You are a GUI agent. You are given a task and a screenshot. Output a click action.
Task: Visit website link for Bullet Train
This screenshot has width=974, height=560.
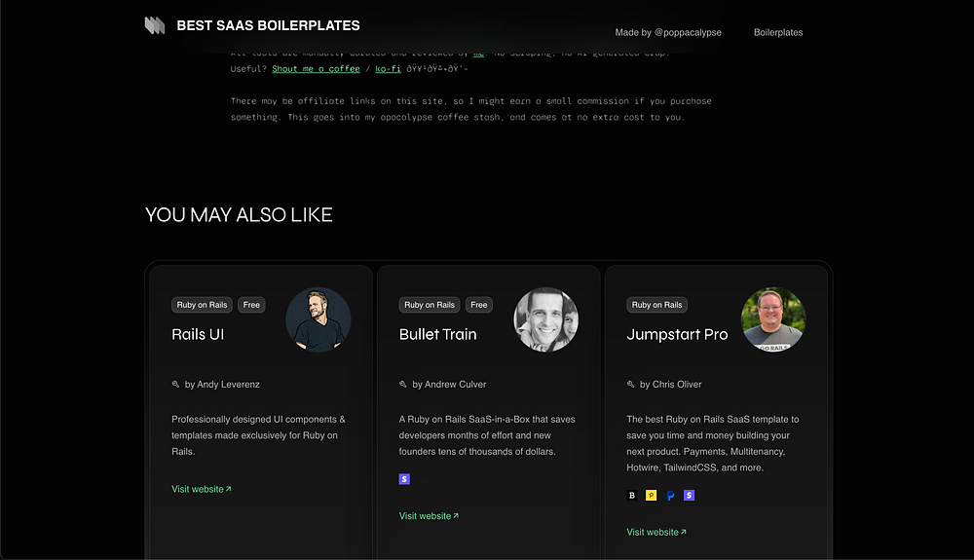[429, 516]
